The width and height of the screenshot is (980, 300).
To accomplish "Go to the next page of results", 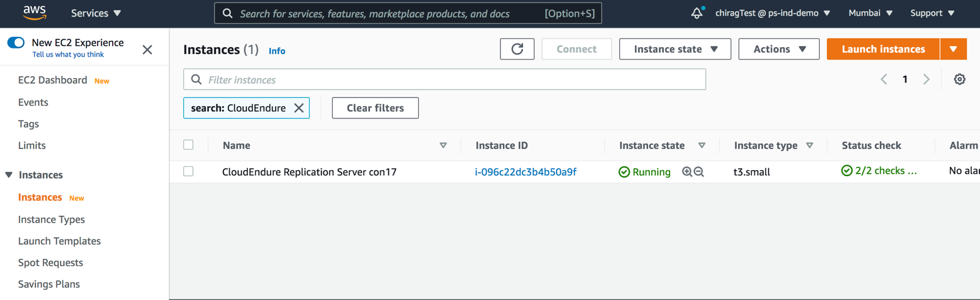I will tap(926, 79).
